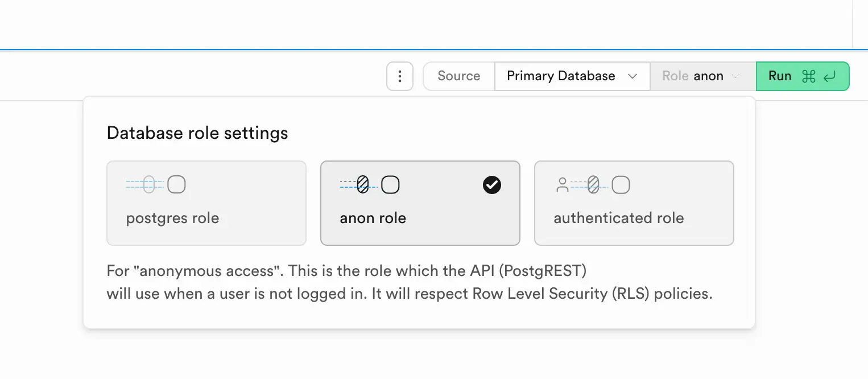Click the chevron next to Role anon
The width and height of the screenshot is (868, 379).
(x=735, y=76)
